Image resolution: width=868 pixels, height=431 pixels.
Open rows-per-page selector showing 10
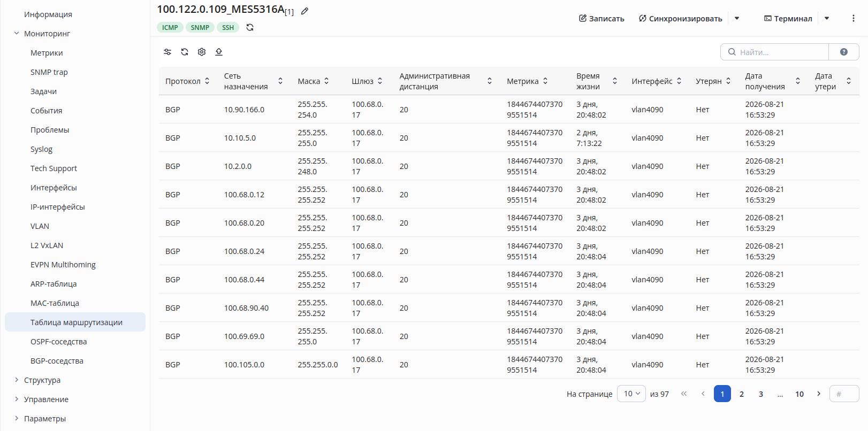631,394
